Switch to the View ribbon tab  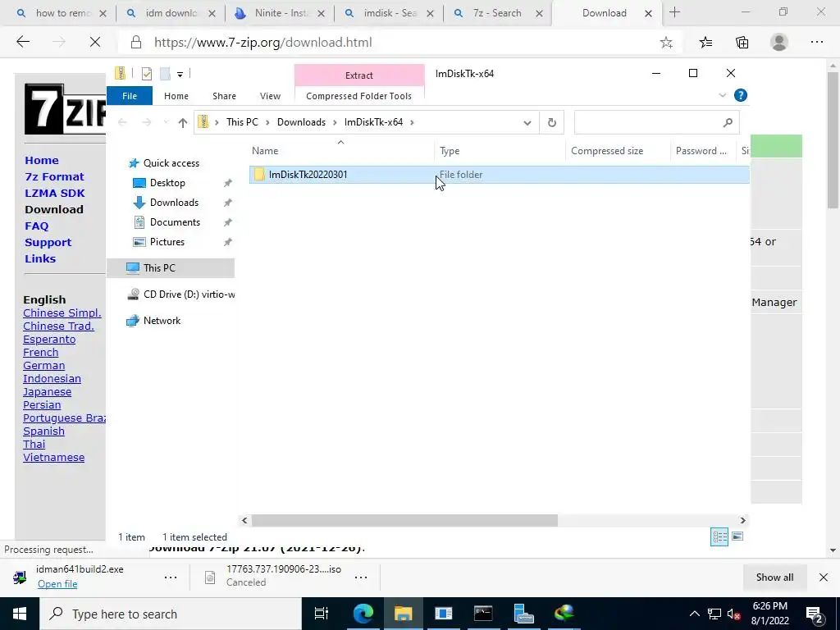[x=270, y=96]
